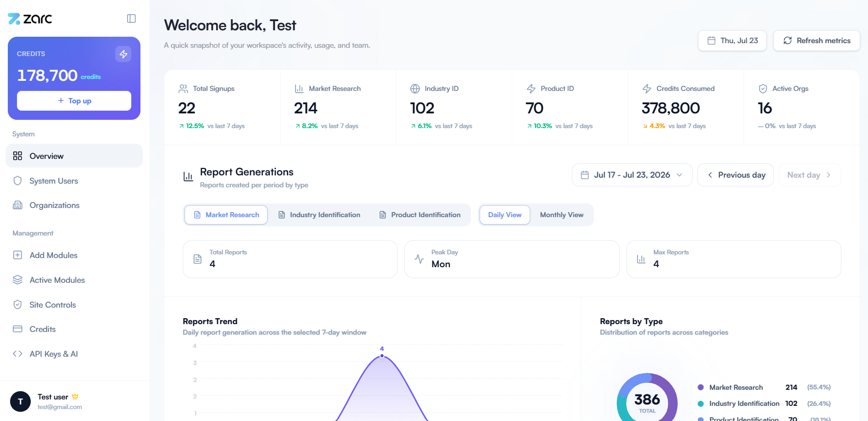The height and width of the screenshot is (421, 868).
Task: Click the Next day button
Action: coord(810,175)
